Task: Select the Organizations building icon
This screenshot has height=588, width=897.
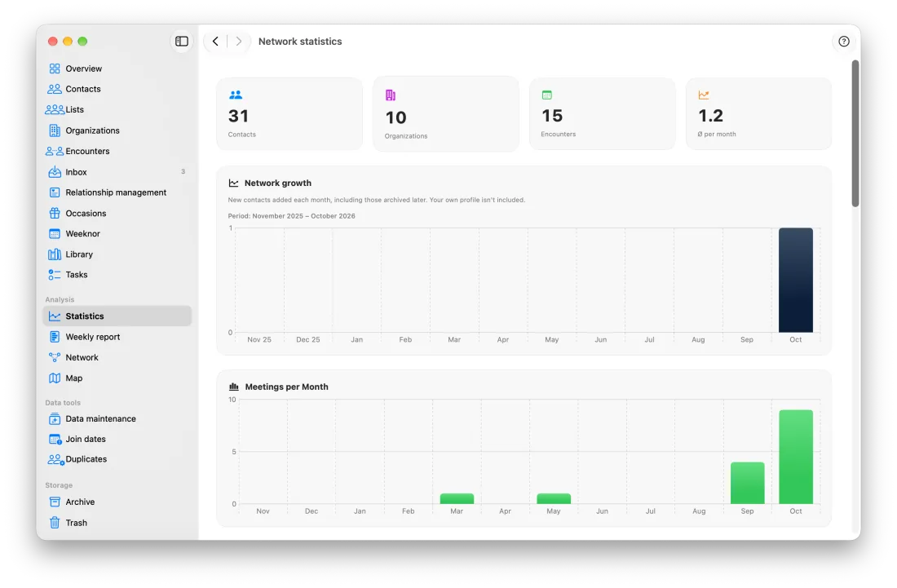Action: click(55, 130)
